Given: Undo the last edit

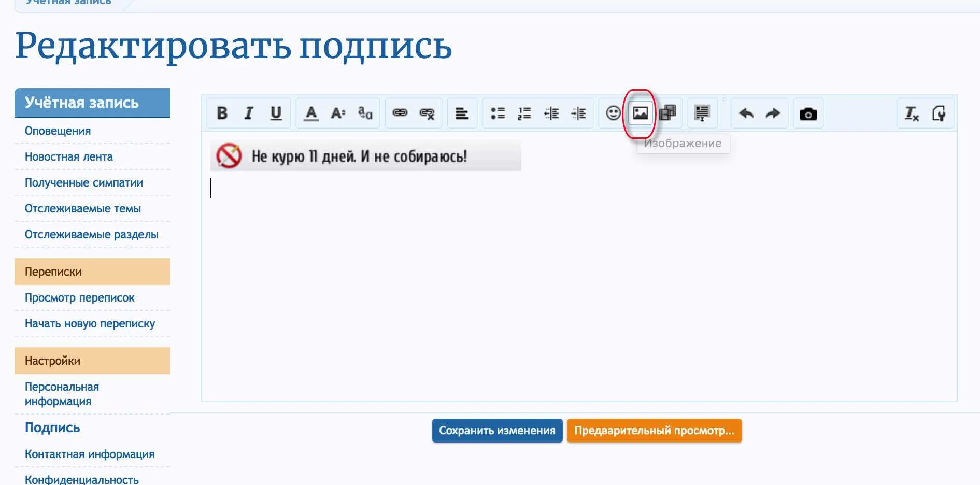Looking at the screenshot, I should tap(746, 113).
